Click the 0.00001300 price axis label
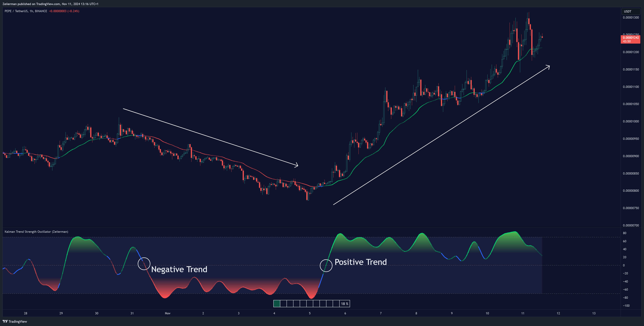Image resolution: width=644 pixels, height=326 pixels. point(631,18)
